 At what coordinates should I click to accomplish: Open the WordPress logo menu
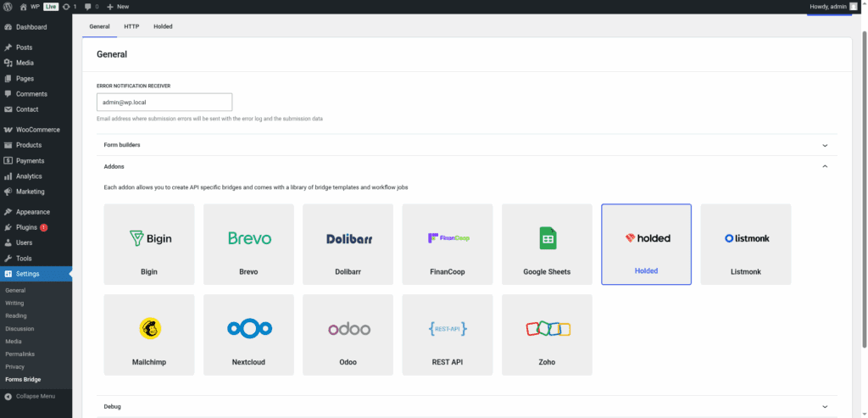coord(8,7)
